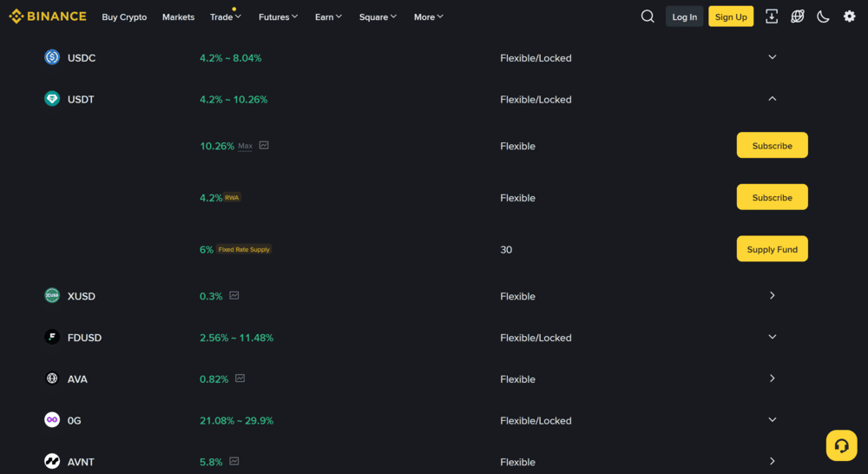The width and height of the screenshot is (868, 474).
Task: Subscribe to 10.26% Max flexible USDT
Action: [773, 145]
